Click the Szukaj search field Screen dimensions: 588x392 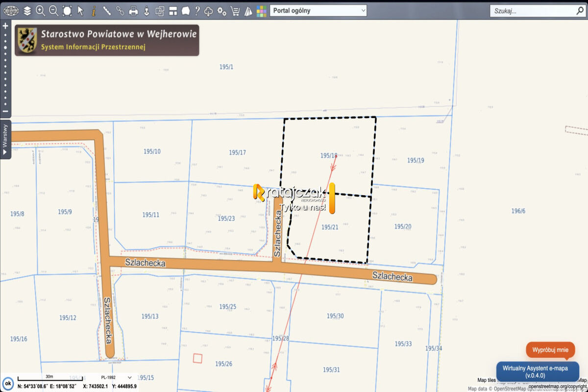tap(537, 11)
